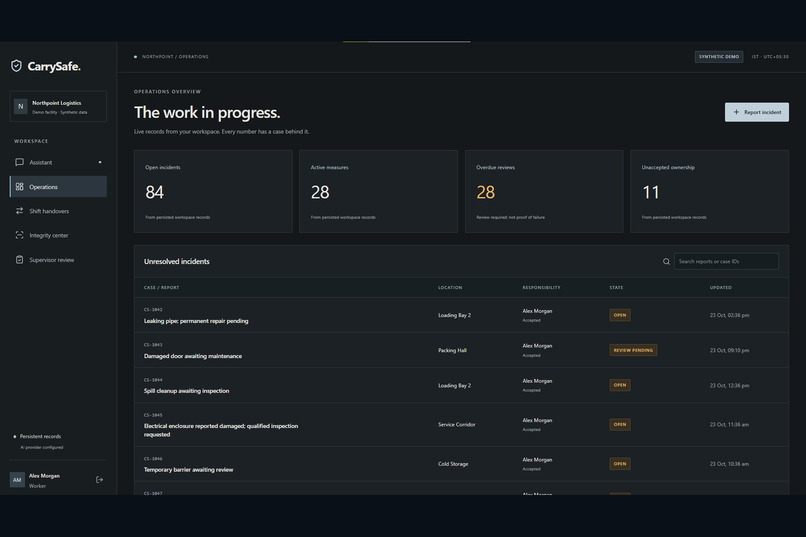Open Supervisor review
806x537 pixels.
58,260
